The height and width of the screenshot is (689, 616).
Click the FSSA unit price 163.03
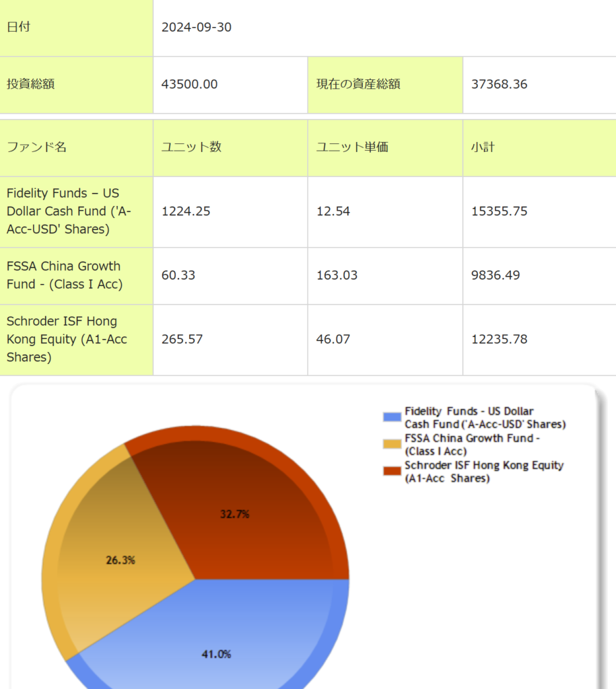(337, 275)
